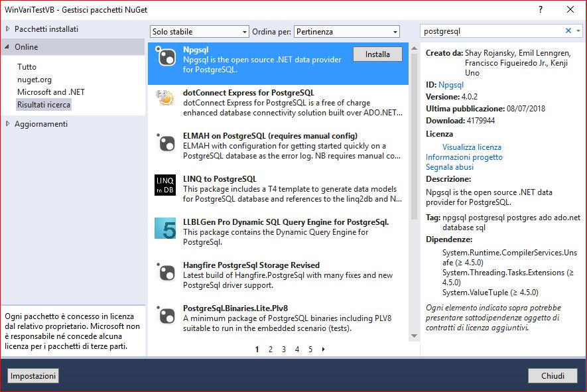Click the ELMAH on PostgreSQL package icon
The width and height of the screenshot is (587, 392).
coord(165,143)
